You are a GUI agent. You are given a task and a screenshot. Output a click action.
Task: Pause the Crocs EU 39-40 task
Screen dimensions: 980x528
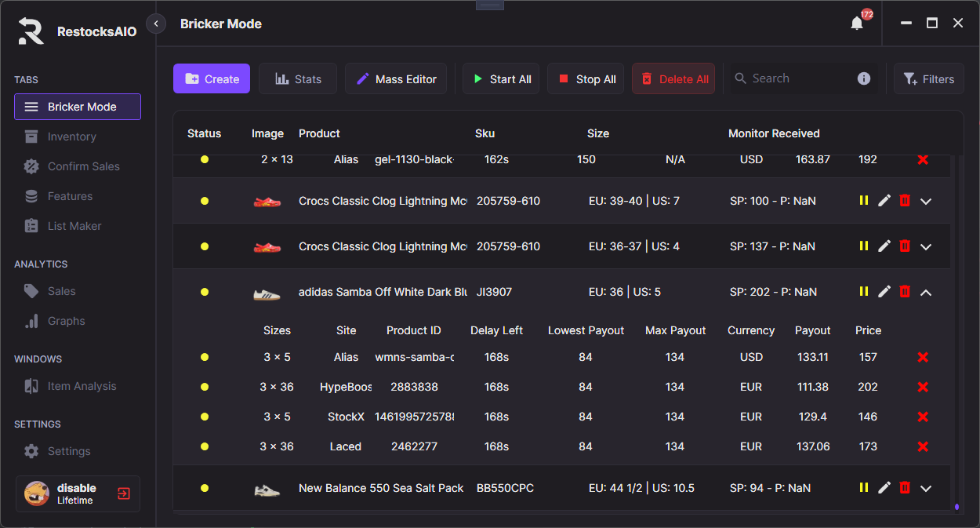click(864, 201)
